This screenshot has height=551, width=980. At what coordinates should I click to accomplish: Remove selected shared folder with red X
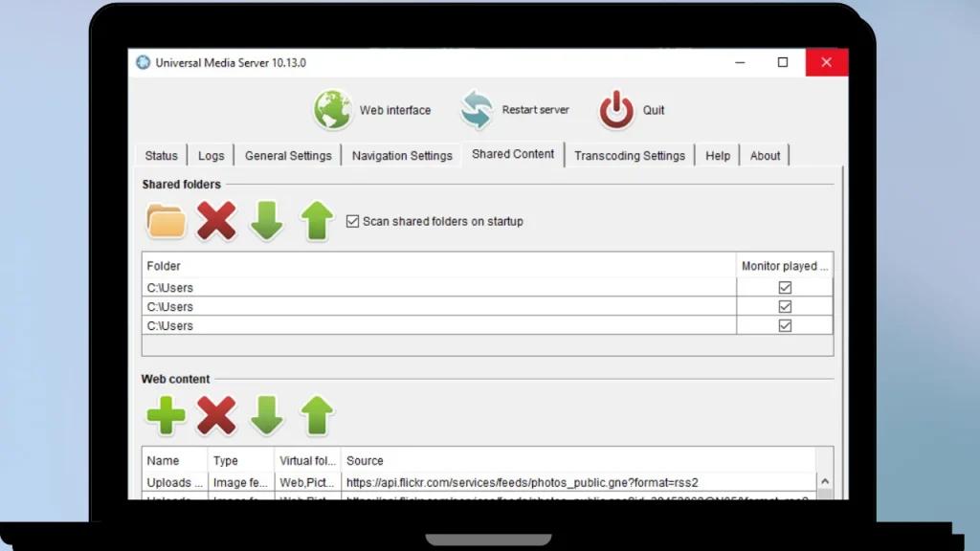(x=216, y=221)
